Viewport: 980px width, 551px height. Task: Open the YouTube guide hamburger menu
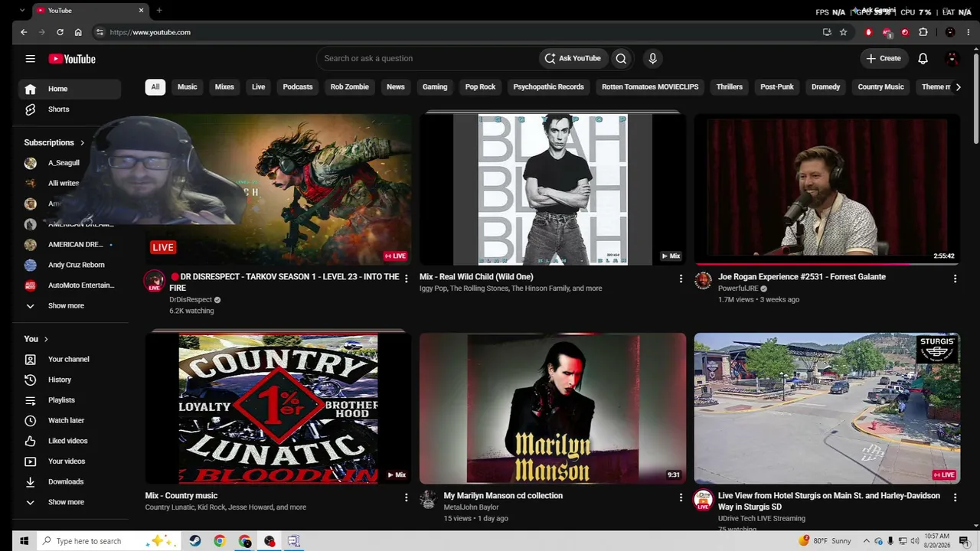pyautogui.click(x=30, y=59)
